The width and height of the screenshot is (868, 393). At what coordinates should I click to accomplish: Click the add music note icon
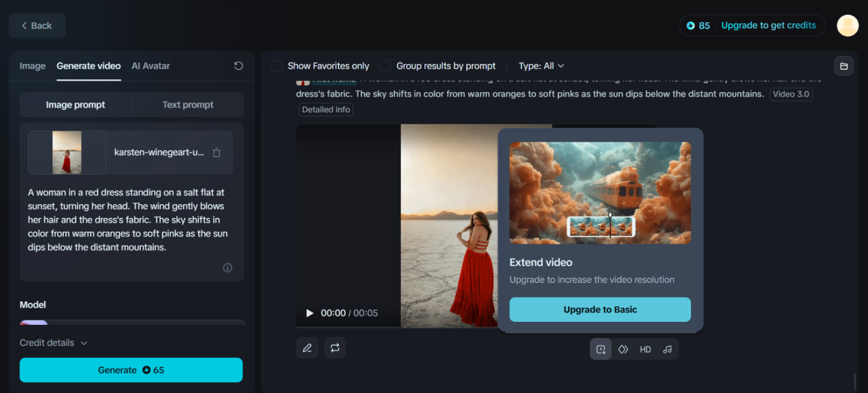pyautogui.click(x=667, y=349)
